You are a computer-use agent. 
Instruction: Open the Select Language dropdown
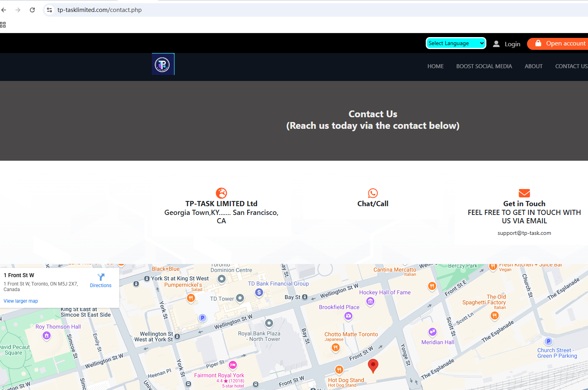click(x=456, y=43)
